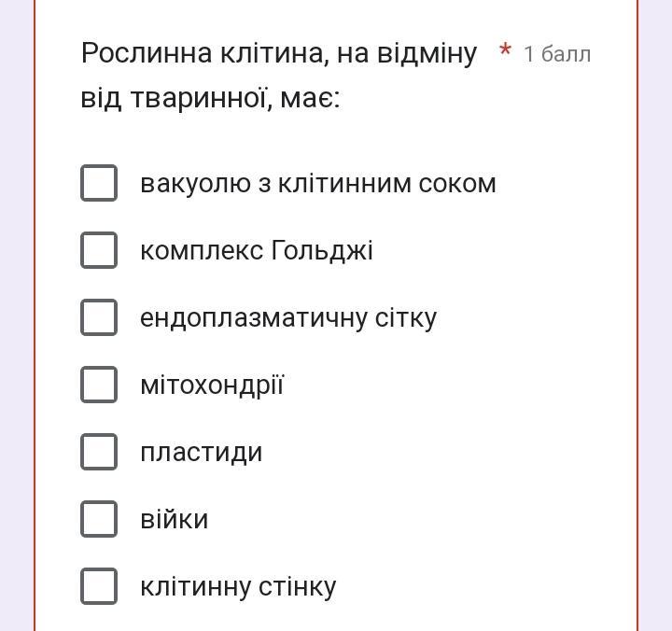Tick the 'комплекс Гольджі' checkbox
Image resolution: width=672 pixels, height=631 pixels.
point(99,250)
